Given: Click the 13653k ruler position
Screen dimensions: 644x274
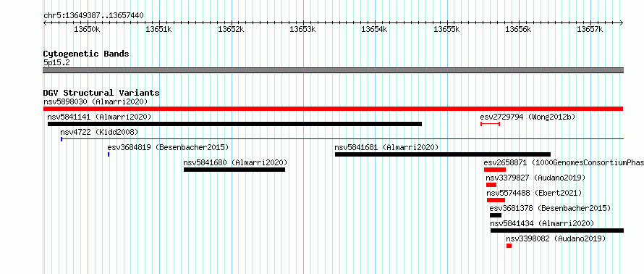Looking at the screenshot, I should pos(303,29).
